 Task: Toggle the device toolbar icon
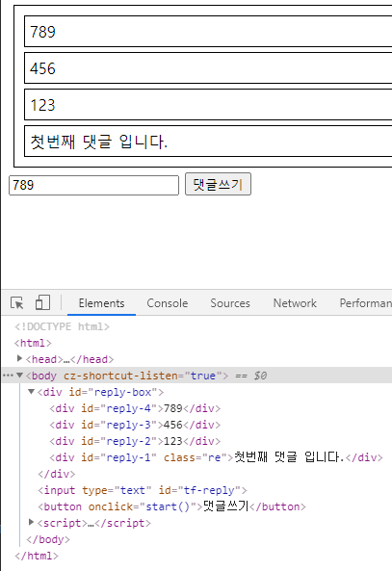click(42, 302)
